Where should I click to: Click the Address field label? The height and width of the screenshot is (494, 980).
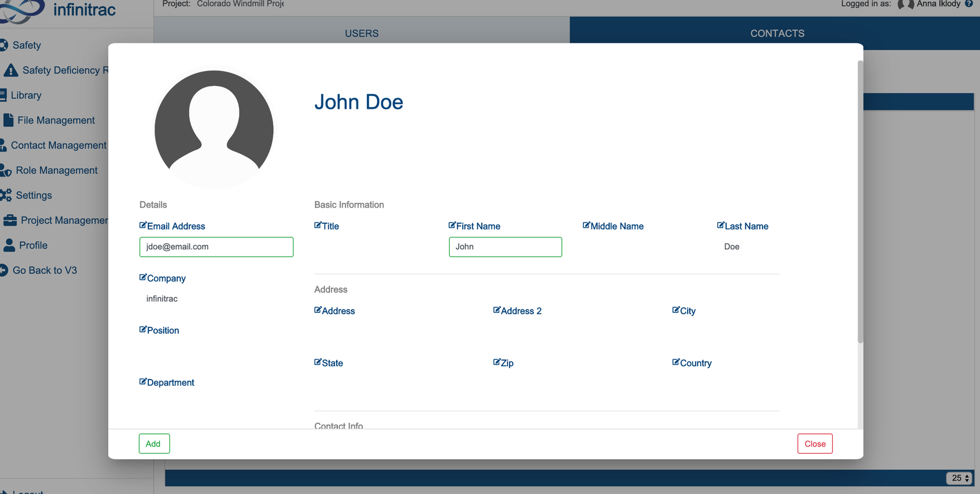338,311
